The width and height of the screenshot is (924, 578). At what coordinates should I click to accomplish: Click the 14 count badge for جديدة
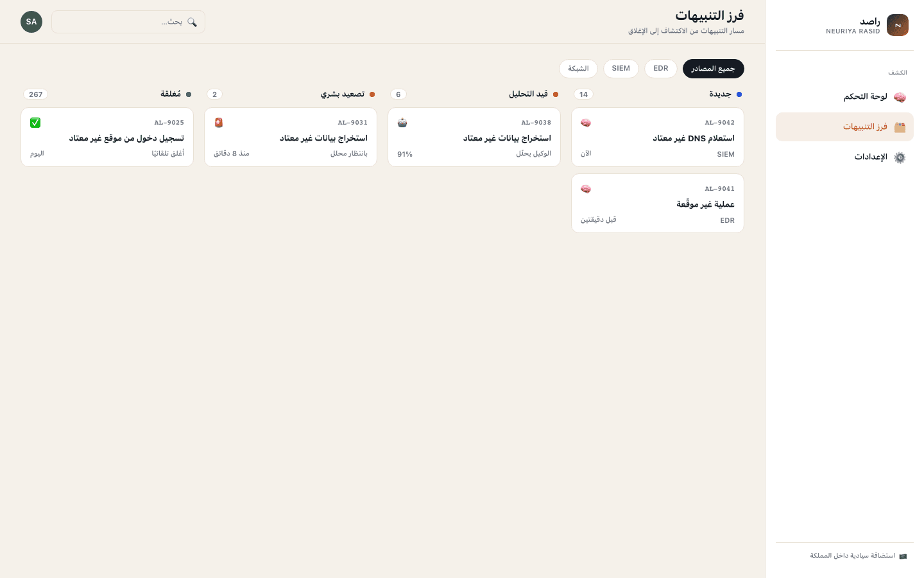(583, 94)
